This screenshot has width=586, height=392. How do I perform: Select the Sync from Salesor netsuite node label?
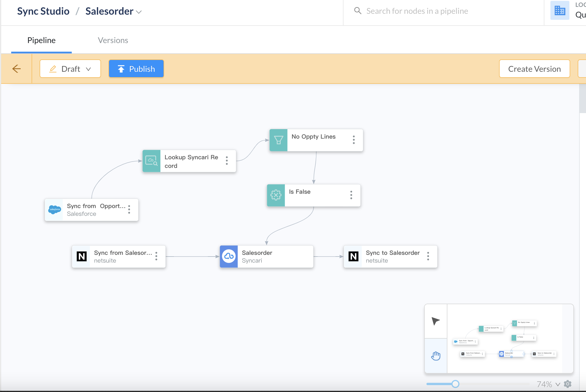pyautogui.click(x=123, y=253)
